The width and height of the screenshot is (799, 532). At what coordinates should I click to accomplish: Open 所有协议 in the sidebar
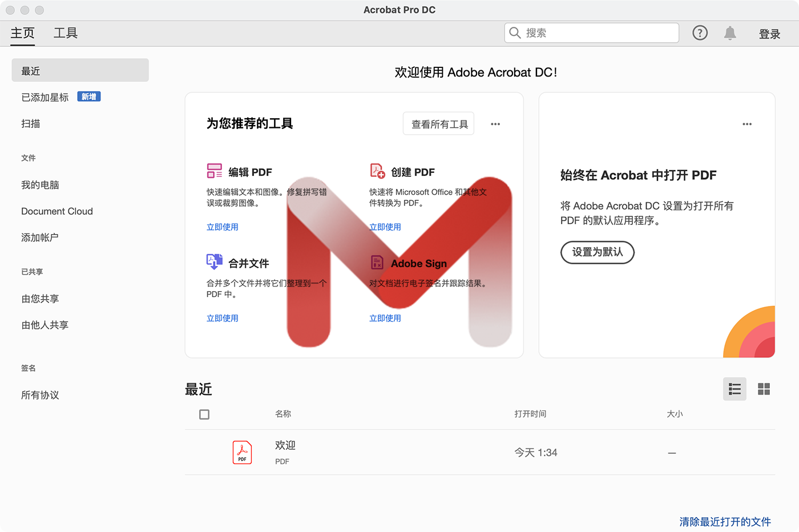40,395
